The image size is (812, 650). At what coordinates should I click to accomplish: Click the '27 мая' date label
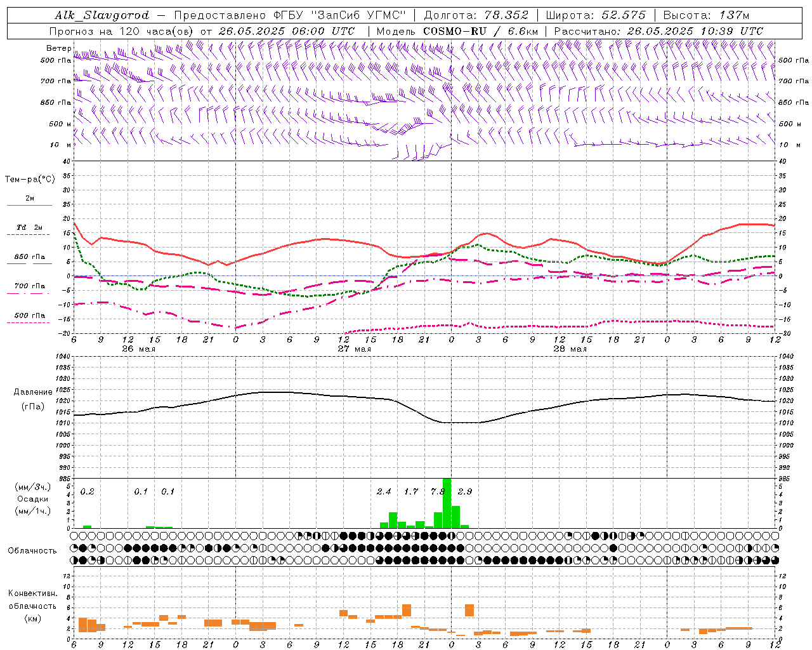coord(354,349)
